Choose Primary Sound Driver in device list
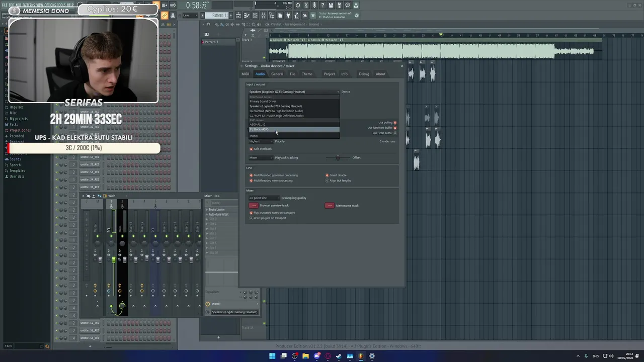Screen dimensions: 644x362 click(294, 102)
